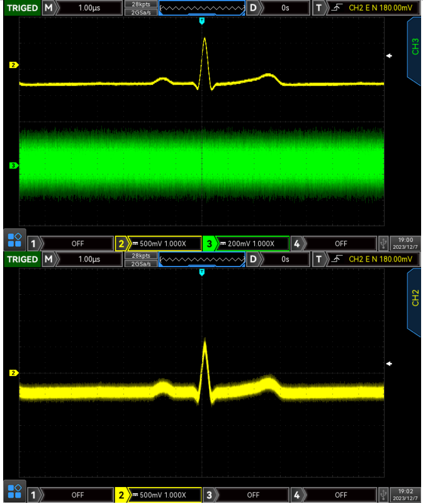Open the CH3 side tab
The image size is (423, 504).
[x=414, y=46]
